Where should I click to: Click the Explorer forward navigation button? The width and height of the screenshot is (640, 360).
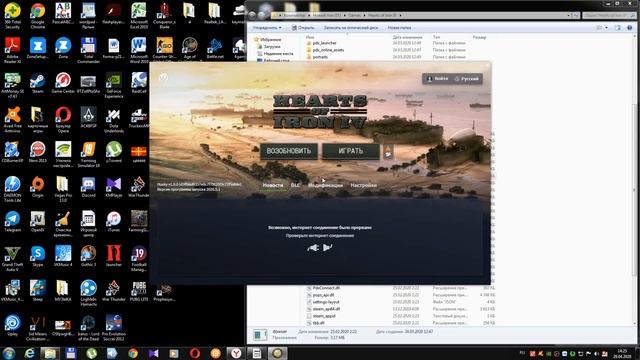tap(262, 15)
